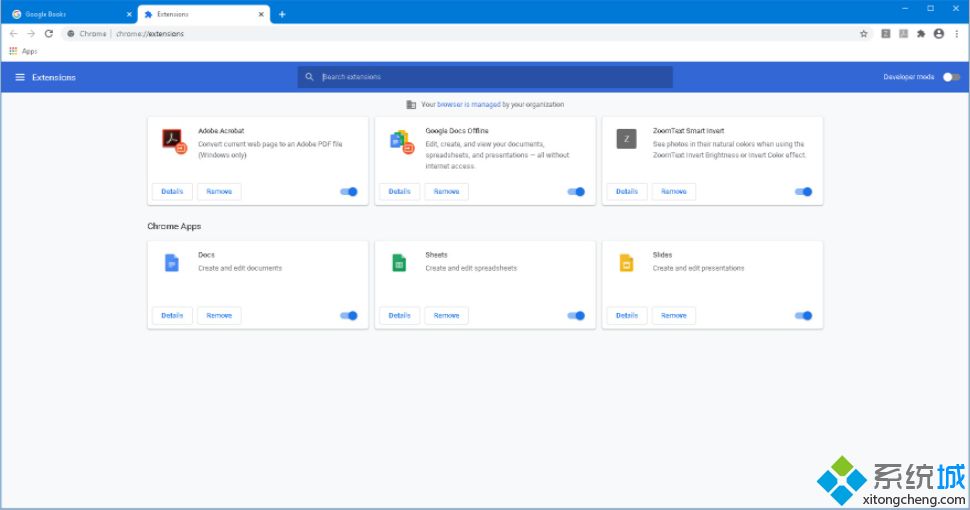Open Details for the Docs app
The image size is (970, 510).
pos(172,316)
